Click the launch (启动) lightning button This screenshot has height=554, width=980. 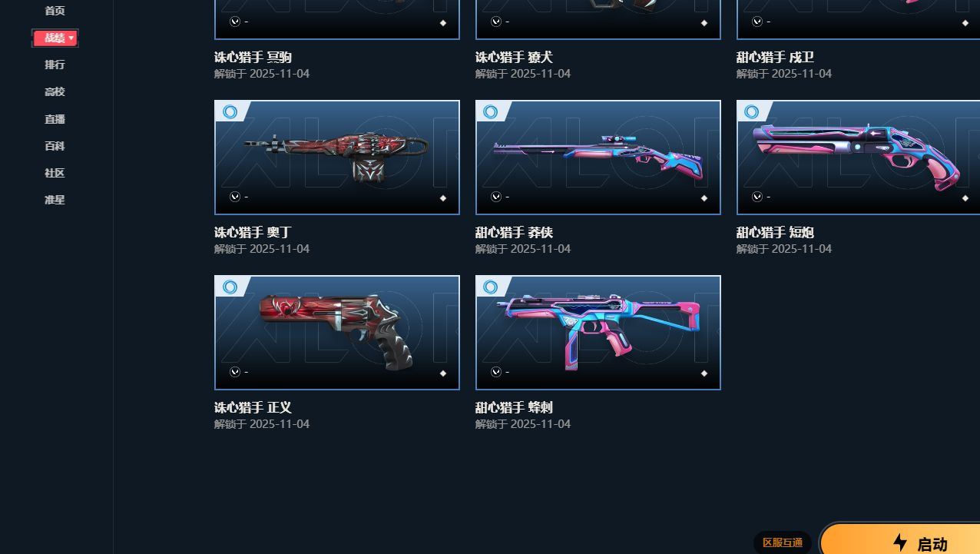pos(900,539)
